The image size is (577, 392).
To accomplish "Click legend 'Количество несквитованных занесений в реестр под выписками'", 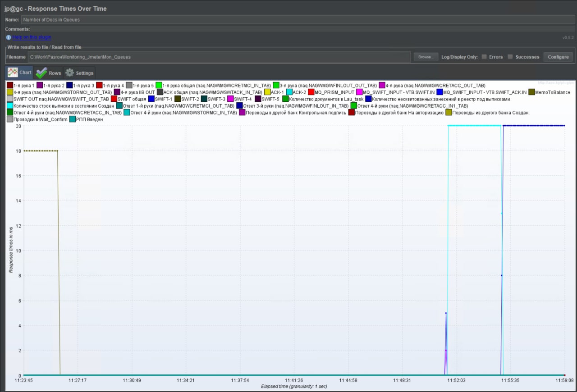I will click(x=441, y=99).
